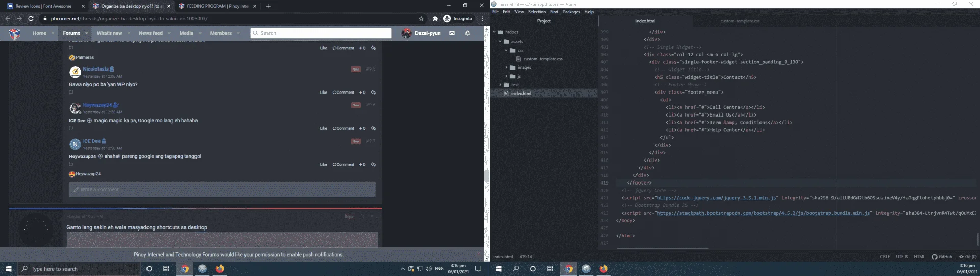
Task: Click Comment on Heywazup24's comment
Action: pos(343,128)
